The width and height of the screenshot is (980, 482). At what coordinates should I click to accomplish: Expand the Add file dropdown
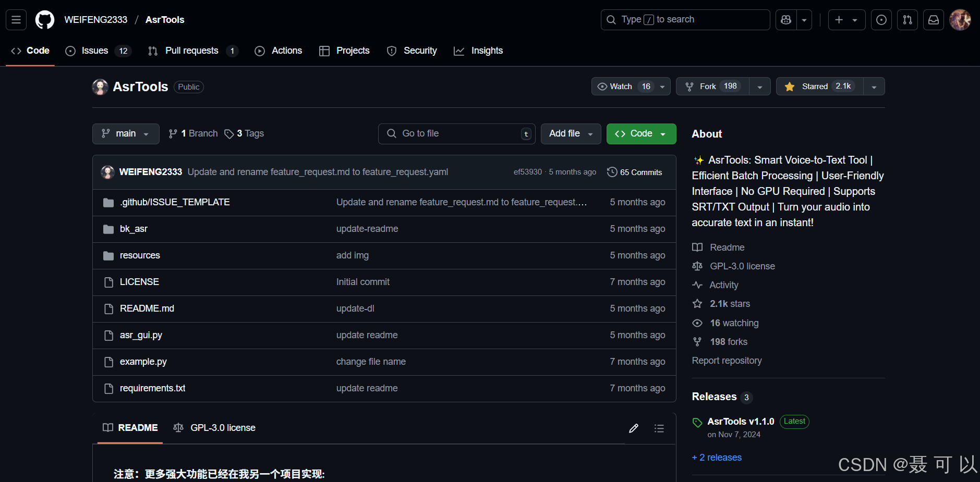(x=571, y=134)
